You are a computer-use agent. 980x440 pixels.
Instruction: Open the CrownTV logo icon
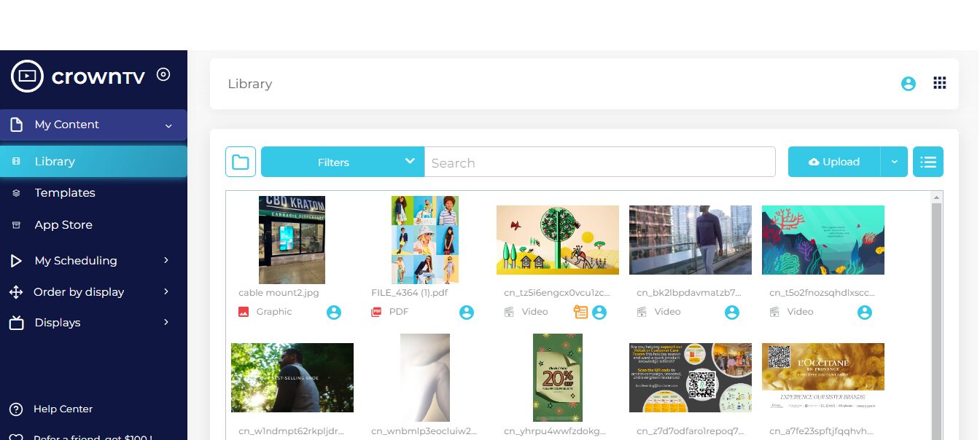pos(27,76)
